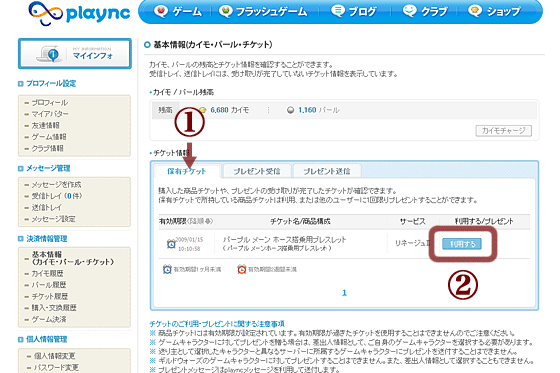Click the パープル メーン ホース搭乗用ブレスレット ticket name

pos(285,240)
